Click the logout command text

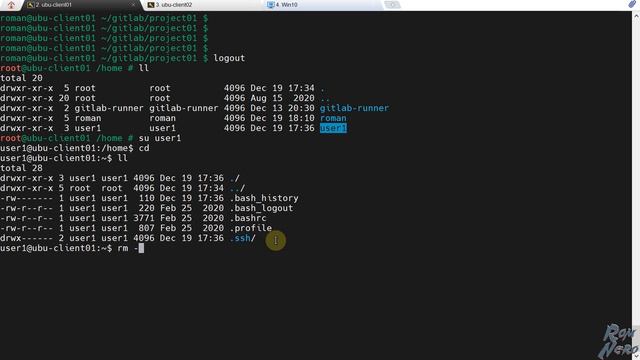point(229,58)
